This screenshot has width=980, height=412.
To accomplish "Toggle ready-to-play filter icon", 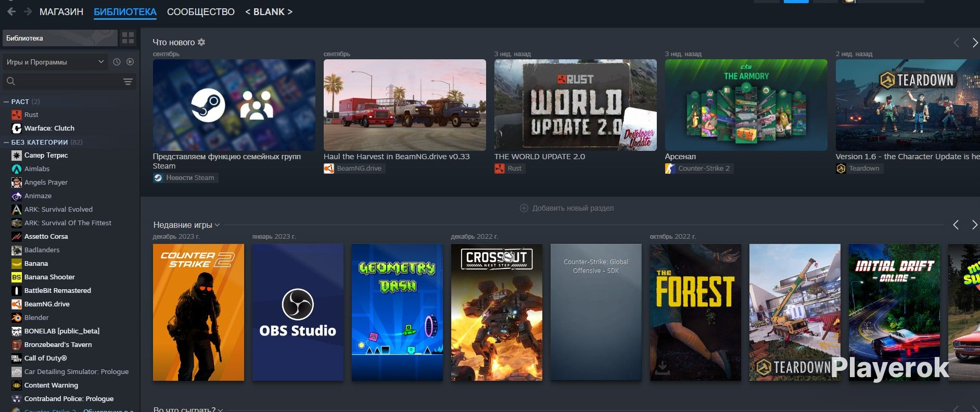I will 130,62.
